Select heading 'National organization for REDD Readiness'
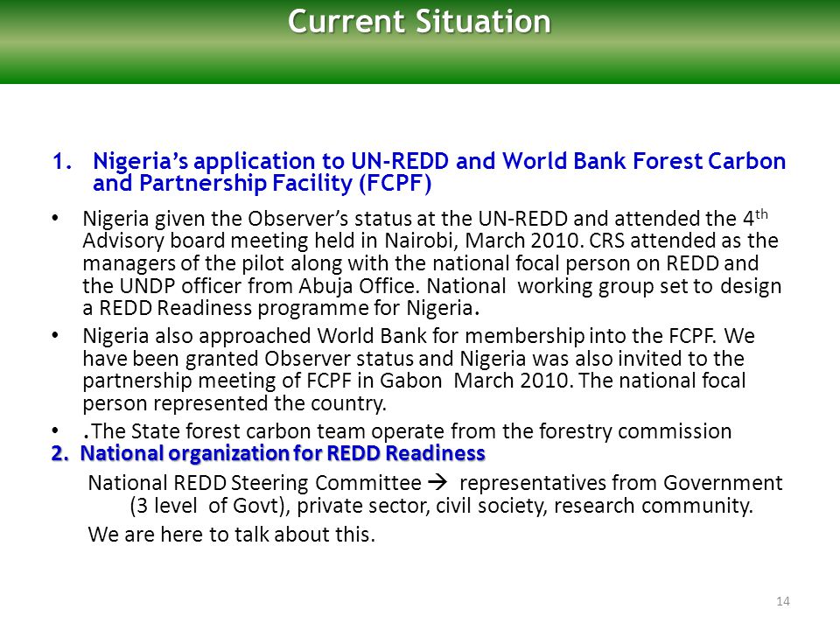The image size is (840, 630). click(x=283, y=453)
